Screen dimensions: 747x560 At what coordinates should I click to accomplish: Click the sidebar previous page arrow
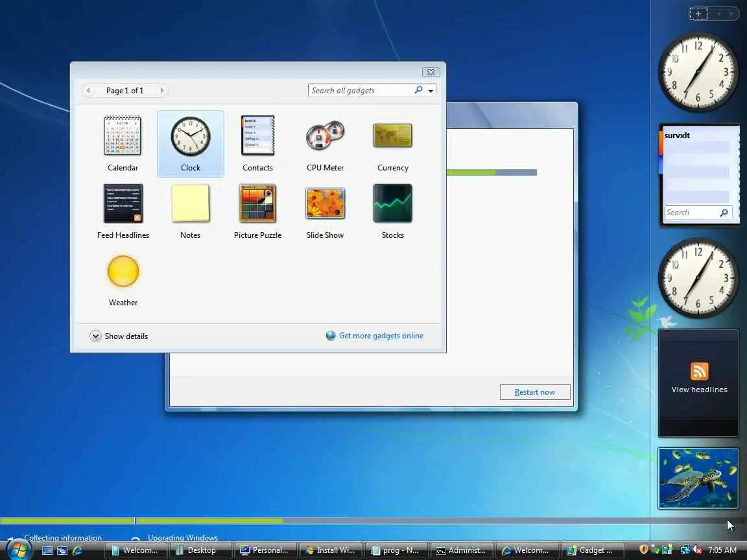tap(718, 14)
